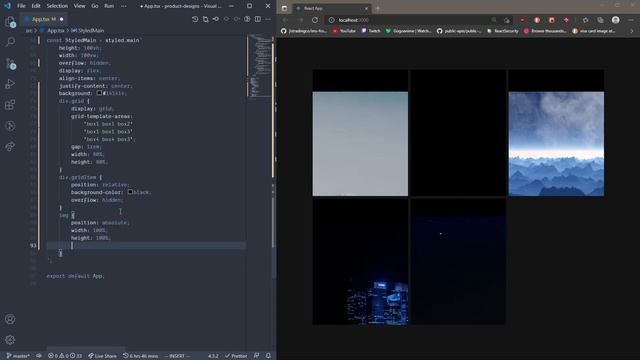
Task: Reload the localhost page in browser
Action: 315,20
